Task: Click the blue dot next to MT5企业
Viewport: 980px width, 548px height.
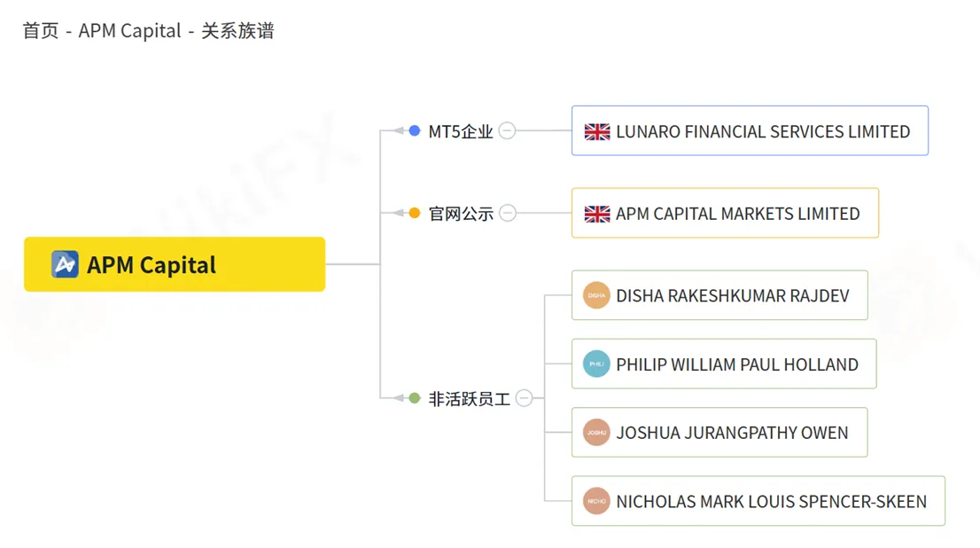Action: tap(415, 130)
